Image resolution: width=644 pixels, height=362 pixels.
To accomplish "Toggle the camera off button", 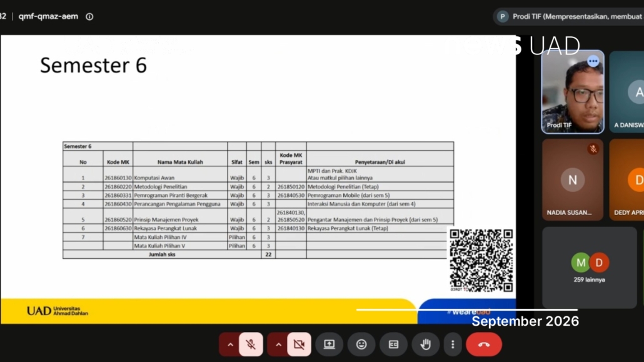I will (x=299, y=344).
